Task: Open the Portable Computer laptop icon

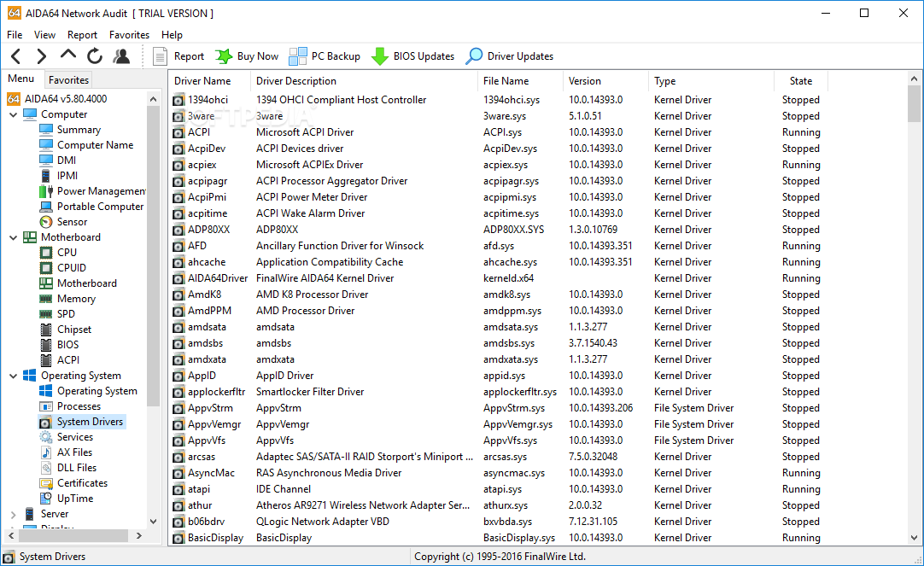Action: click(x=46, y=207)
